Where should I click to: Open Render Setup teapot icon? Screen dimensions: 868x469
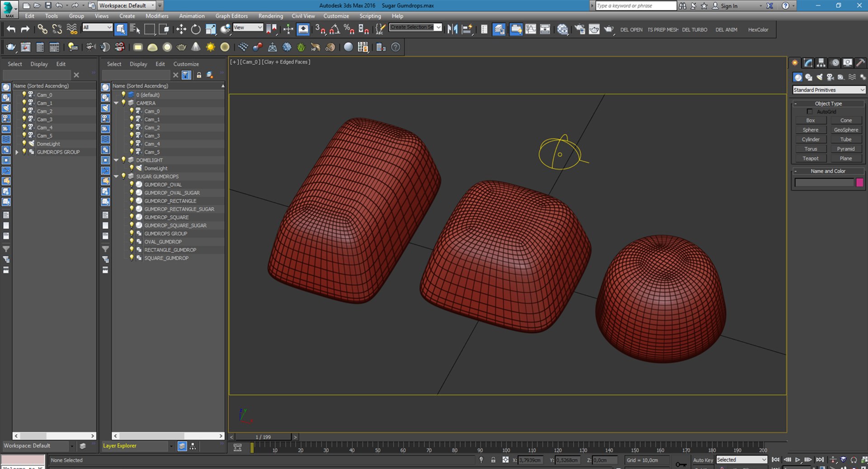tap(580, 29)
